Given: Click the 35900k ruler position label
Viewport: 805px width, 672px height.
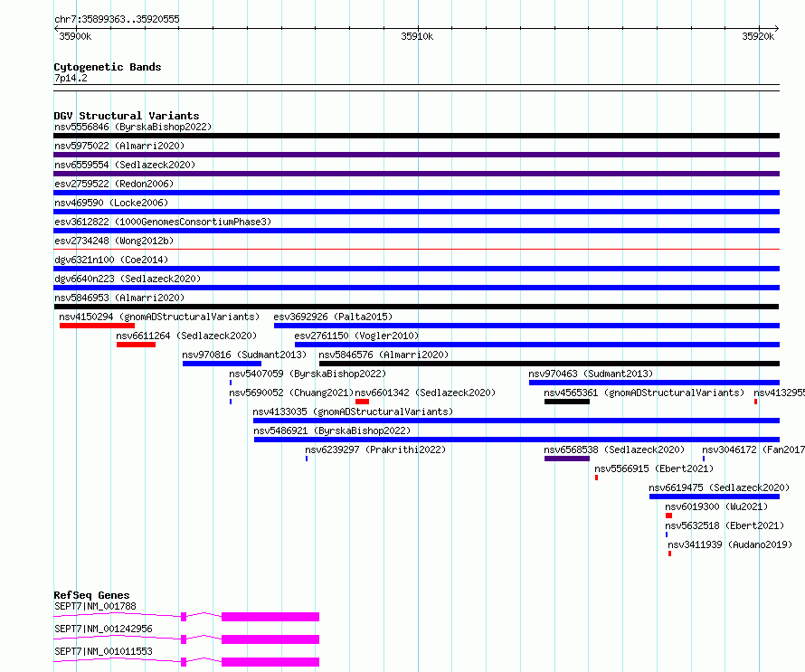Looking at the screenshot, I should [75, 36].
